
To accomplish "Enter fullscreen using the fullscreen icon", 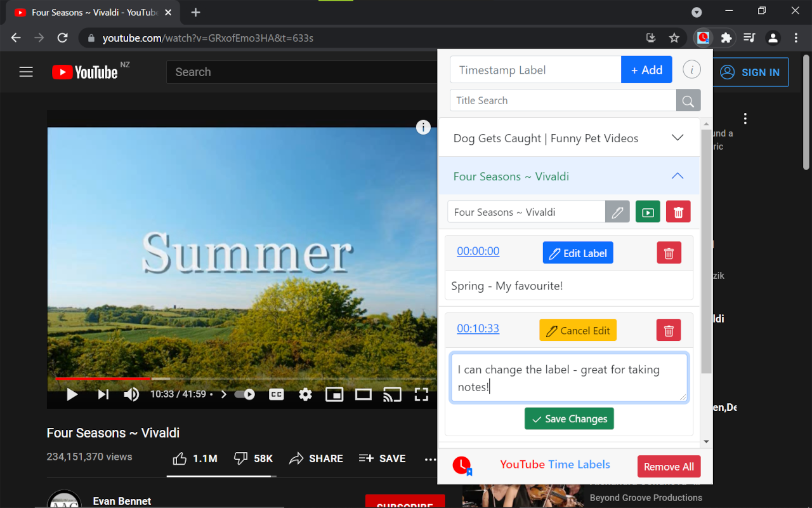I will coord(421,394).
